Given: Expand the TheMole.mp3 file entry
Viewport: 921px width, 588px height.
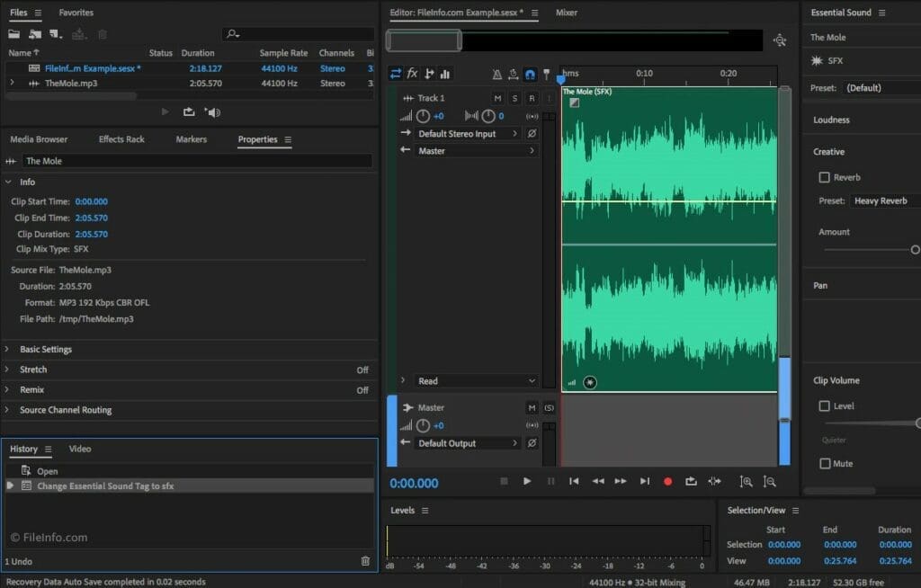Looking at the screenshot, I should click(x=12, y=84).
